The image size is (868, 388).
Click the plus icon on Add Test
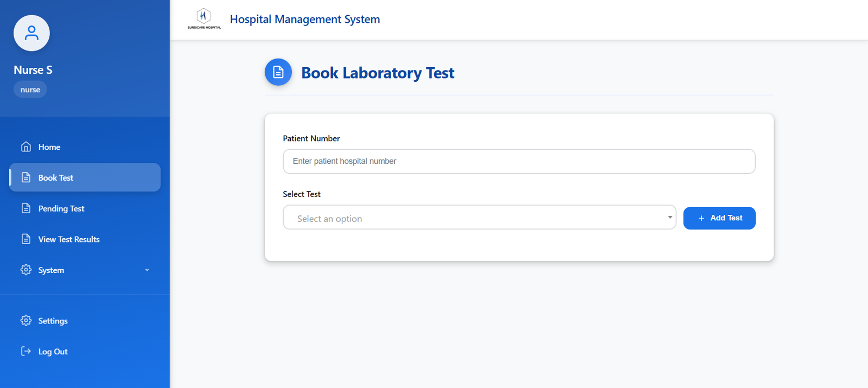[x=701, y=218]
